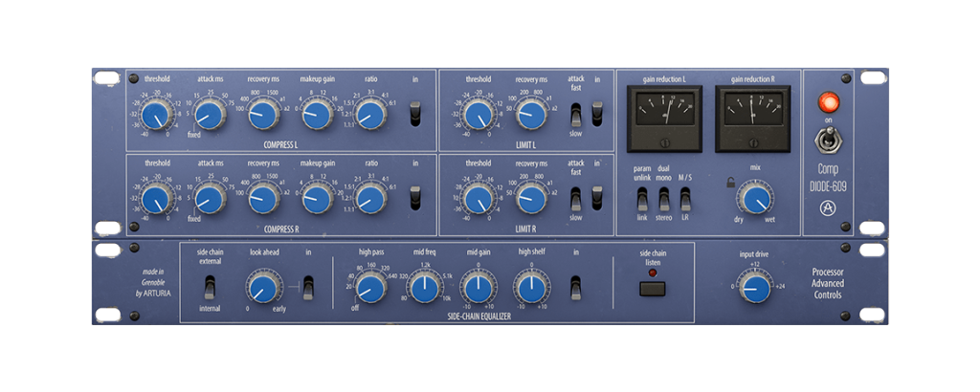Click the side-chain high pass knob
This screenshot has width=980, height=392.
pyautogui.click(x=369, y=287)
